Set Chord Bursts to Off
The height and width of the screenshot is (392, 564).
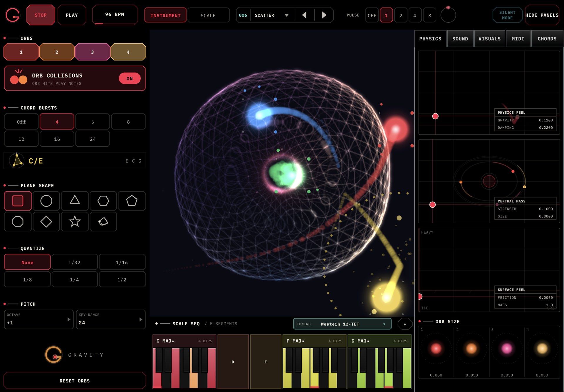21,122
